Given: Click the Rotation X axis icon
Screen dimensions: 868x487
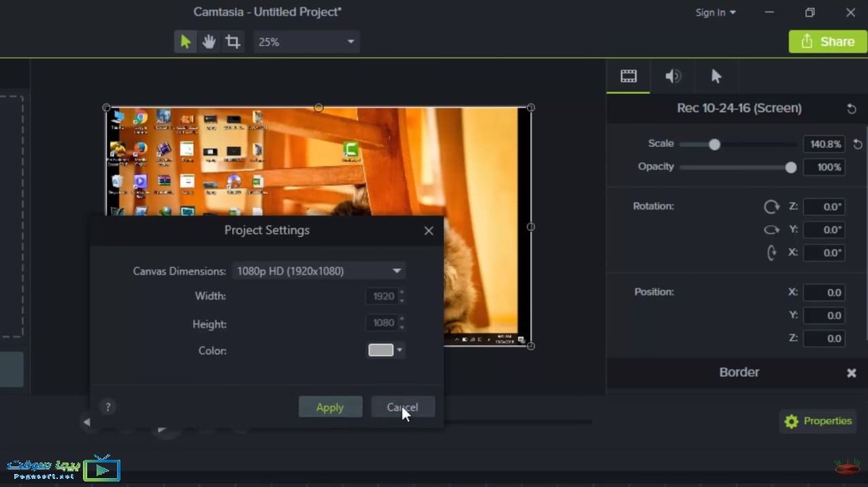Looking at the screenshot, I should click(x=771, y=253).
